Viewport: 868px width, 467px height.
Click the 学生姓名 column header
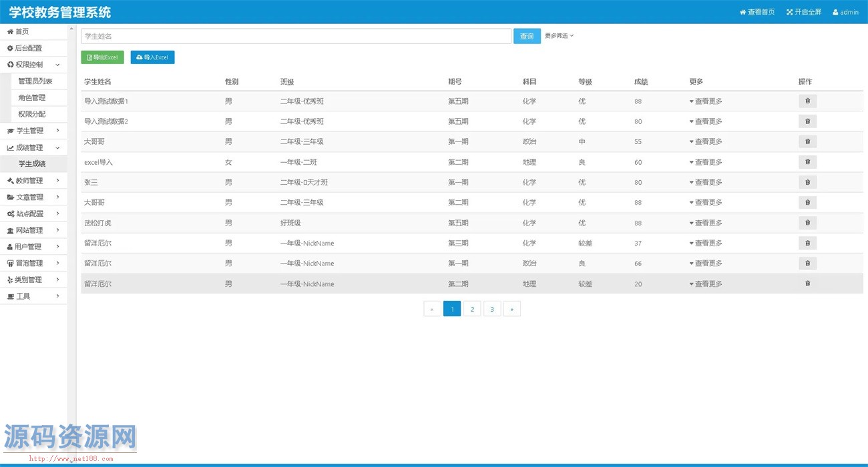click(97, 81)
